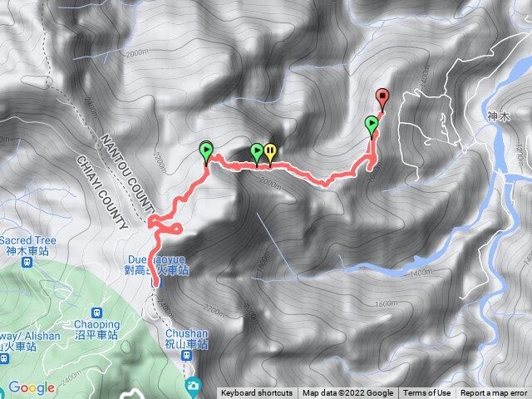
Task: Click the Chushan station train icon
Action: tap(186, 356)
